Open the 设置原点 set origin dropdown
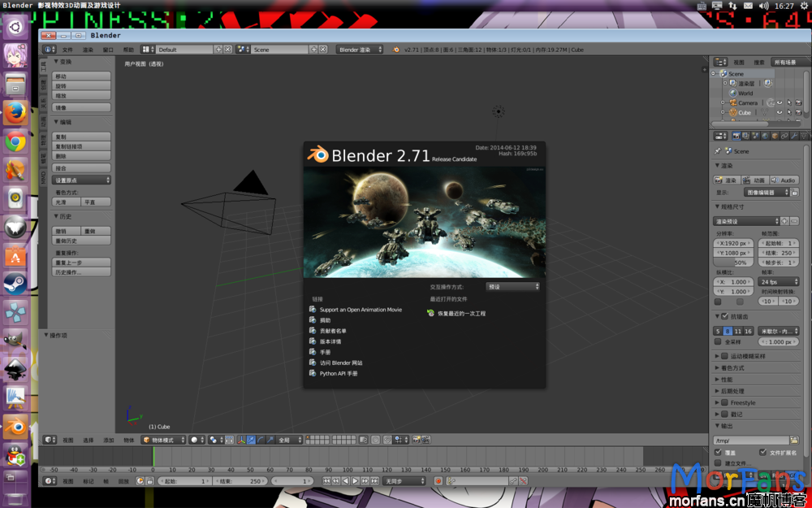The width and height of the screenshot is (812, 508). (x=82, y=180)
